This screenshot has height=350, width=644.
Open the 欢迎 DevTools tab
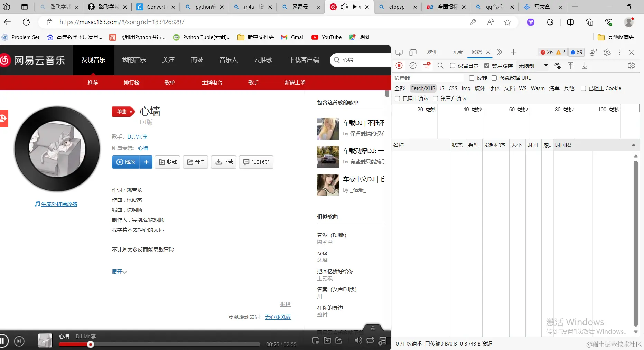432,52
